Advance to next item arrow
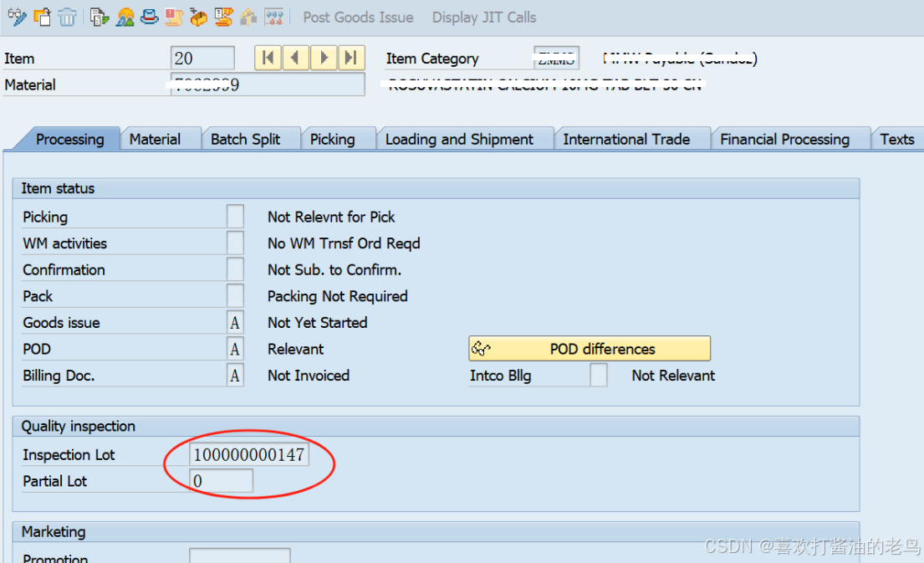 [324, 58]
